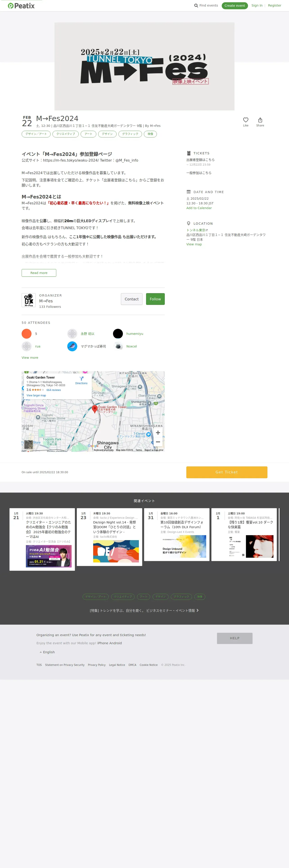This screenshot has height=868, width=289.
Task: Expand the description with Read more
Action: click(39, 273)
